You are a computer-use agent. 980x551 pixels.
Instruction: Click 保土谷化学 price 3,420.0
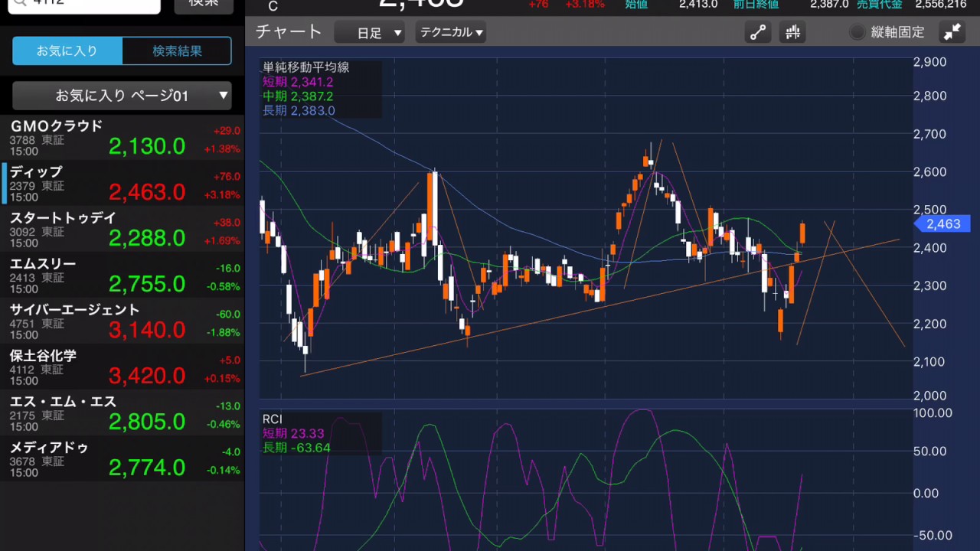[147, 376]
